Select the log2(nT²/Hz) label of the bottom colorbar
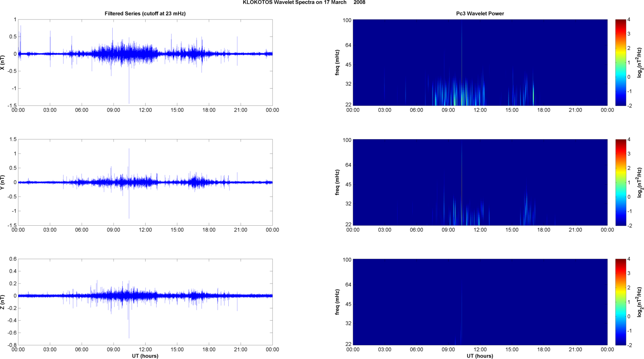This screenshot has height=359, width=644. click(x=640, y=302)
